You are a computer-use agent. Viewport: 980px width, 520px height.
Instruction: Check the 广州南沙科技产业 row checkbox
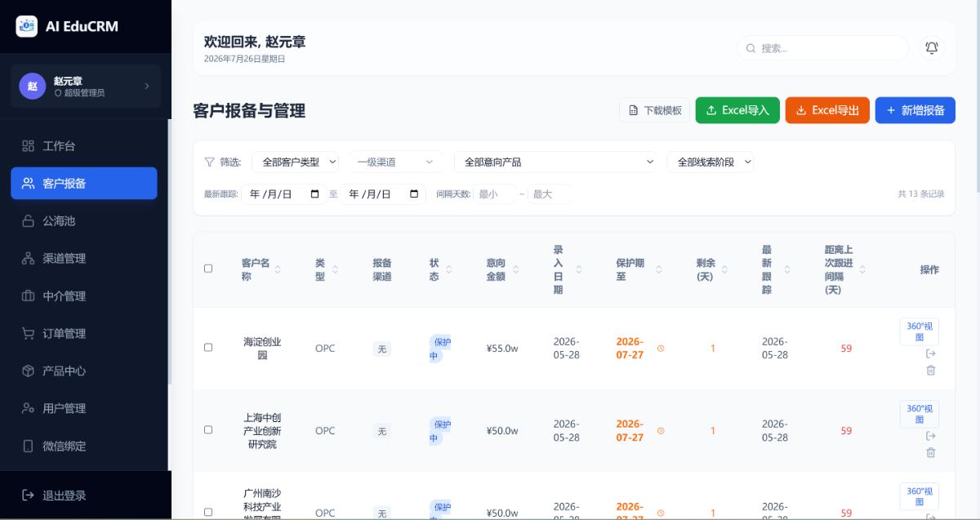click(x=208, y=512)
